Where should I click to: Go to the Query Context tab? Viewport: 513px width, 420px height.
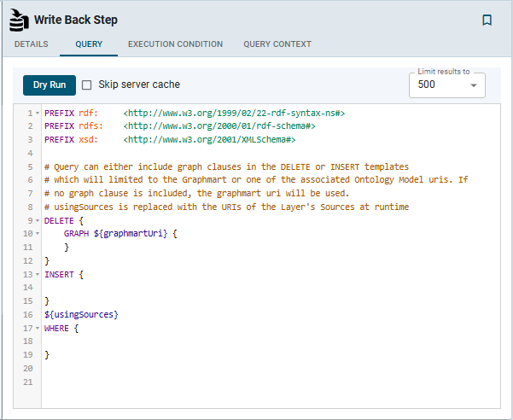click(277, 44)
